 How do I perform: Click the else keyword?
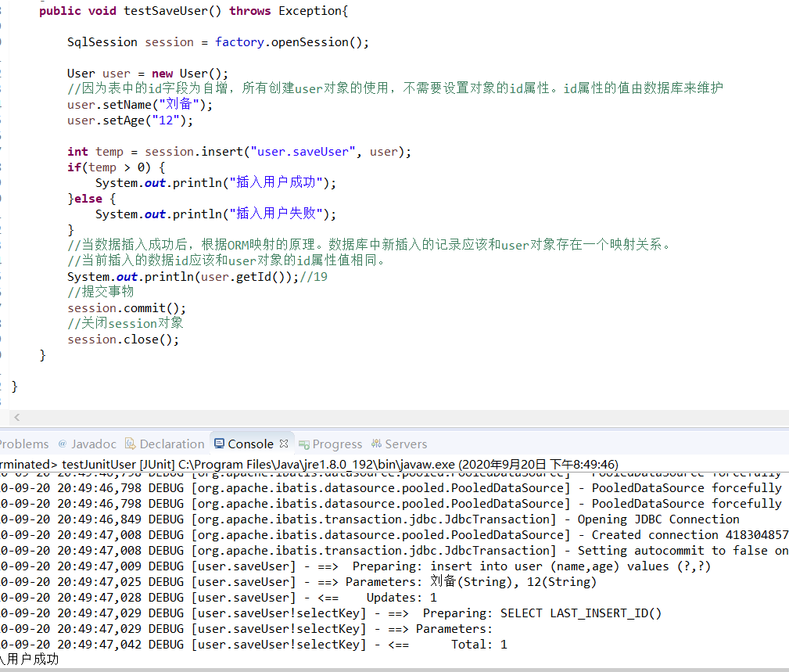88,199
